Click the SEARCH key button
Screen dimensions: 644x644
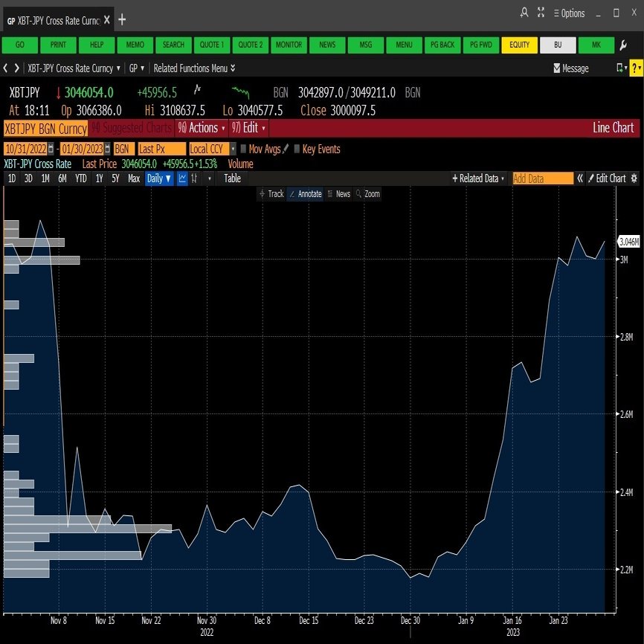(173, 45)
